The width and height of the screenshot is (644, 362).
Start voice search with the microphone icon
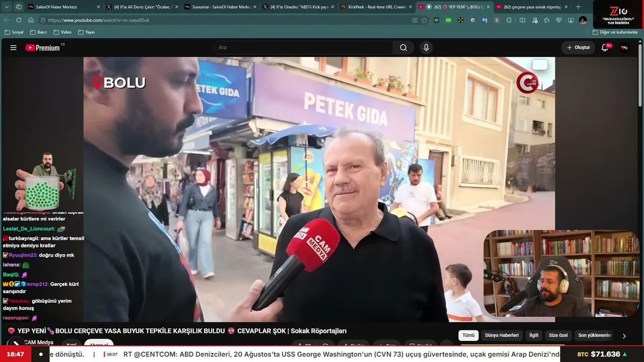(x=426, y=48)
